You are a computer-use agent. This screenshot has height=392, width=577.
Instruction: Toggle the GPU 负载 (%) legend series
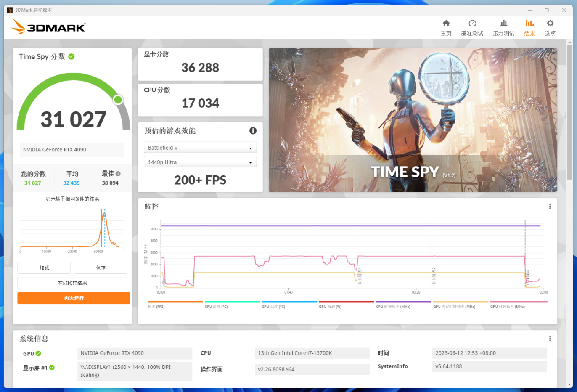[x=346, y=305]
